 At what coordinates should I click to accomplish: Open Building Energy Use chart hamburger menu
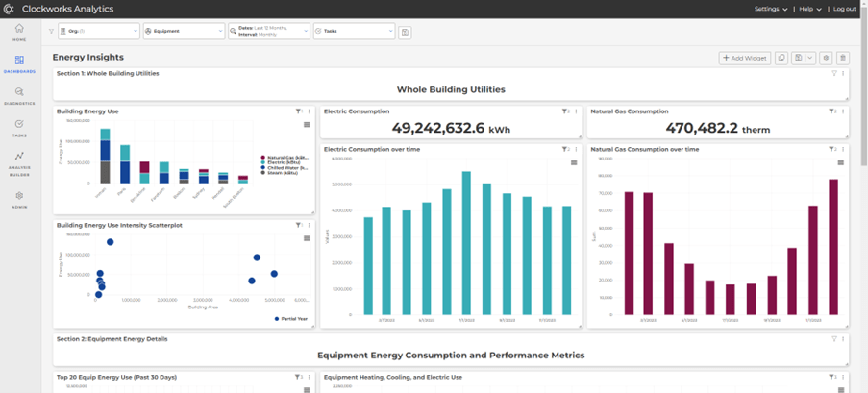pyautogui.click(x=307, y=125)
